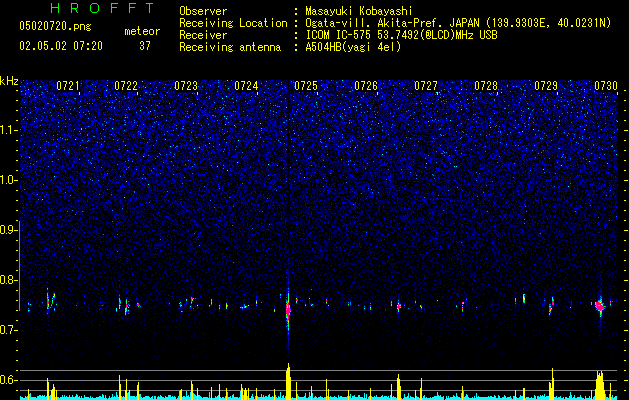Click the 0.8 kHz axis label
The width and height of the screenshot is (629, 400).
click(x=9, y=280)
